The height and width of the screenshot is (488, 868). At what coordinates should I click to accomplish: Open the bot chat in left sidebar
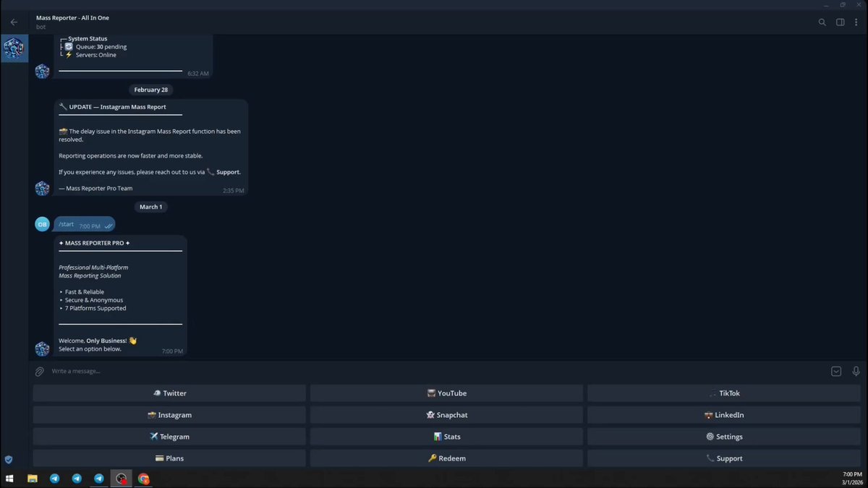click(14, 48)
